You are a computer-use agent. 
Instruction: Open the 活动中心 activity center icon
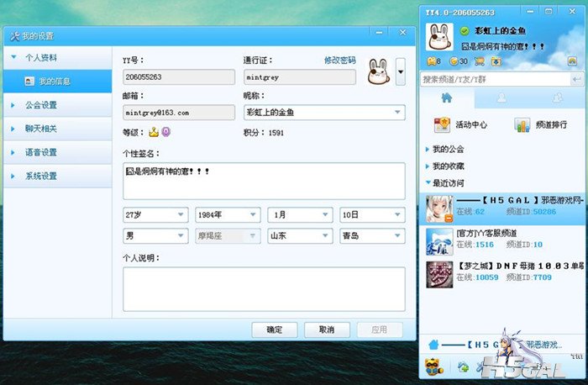[x=442, y=124]
